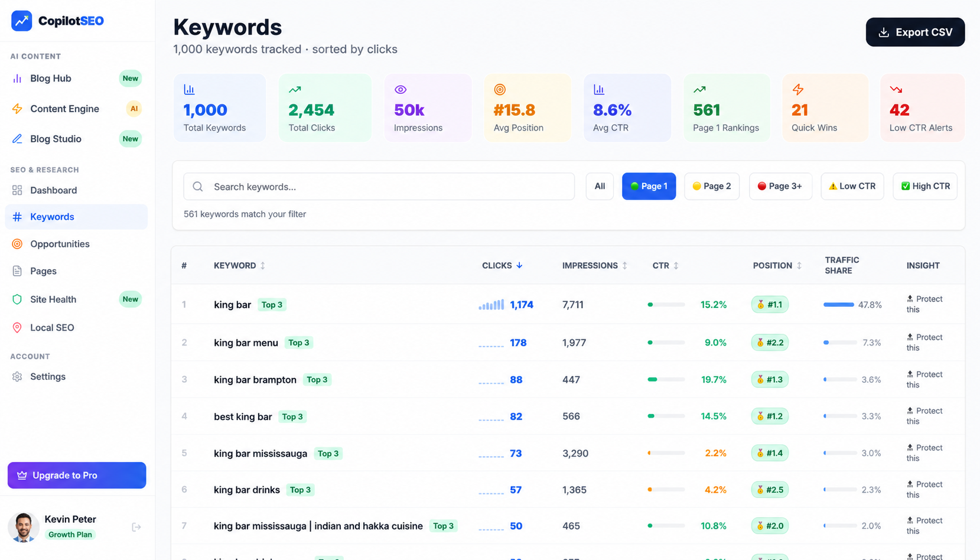The height and width of the screenshot is (560, 980).
Task: Click the Blog Hub bar chart icon
Action: click(x=17, y=79)
